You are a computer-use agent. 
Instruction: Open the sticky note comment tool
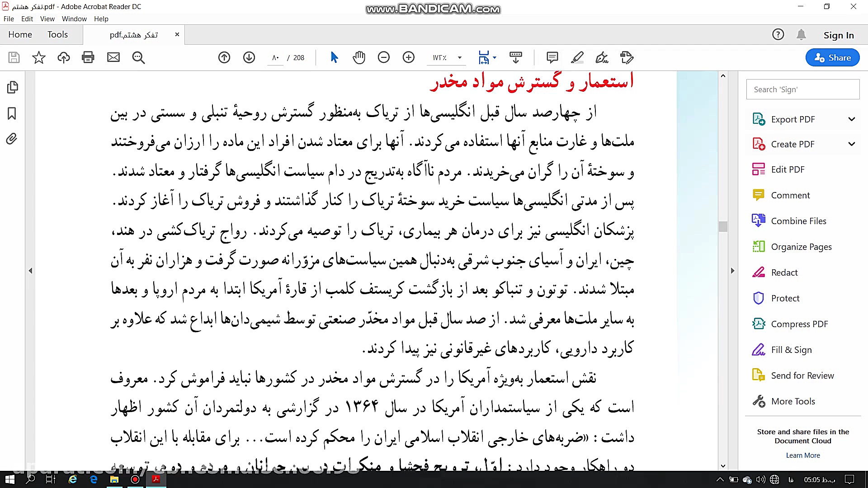point(552,57)
